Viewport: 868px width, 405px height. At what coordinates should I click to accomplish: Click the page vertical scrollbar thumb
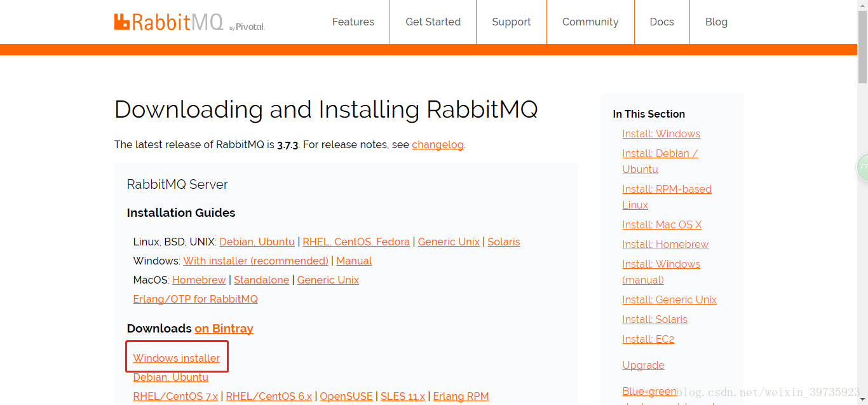(862, 48)
